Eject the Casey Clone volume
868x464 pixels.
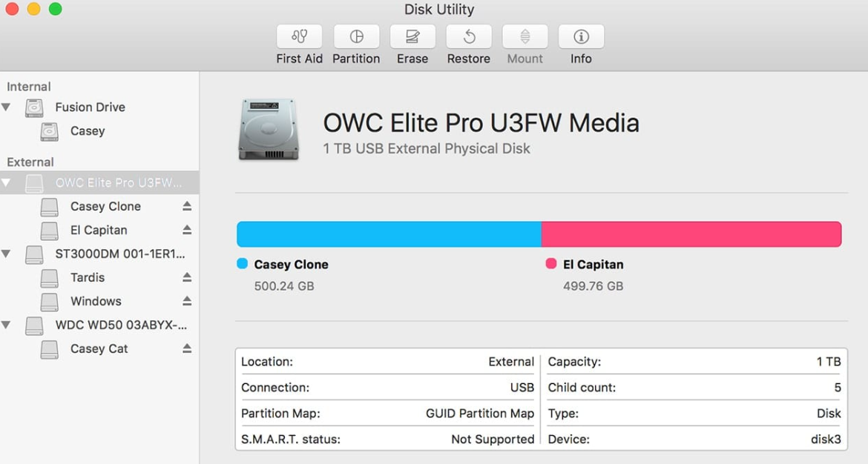(x=187, y=206)
